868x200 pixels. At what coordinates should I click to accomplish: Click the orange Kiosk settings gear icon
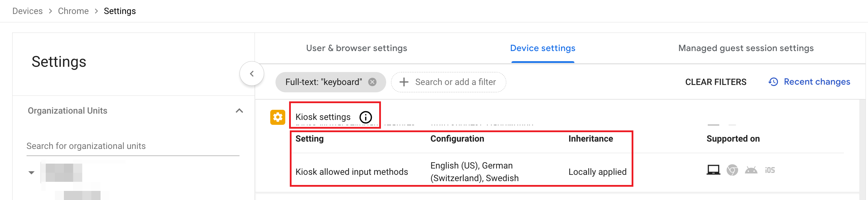click(x=278, y=117)
